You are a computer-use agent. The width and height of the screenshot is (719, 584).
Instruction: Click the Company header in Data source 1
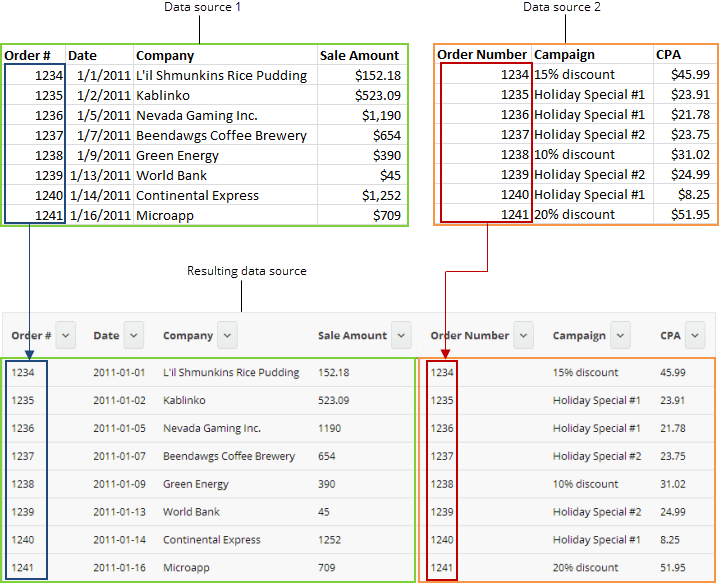pos(165,55)
